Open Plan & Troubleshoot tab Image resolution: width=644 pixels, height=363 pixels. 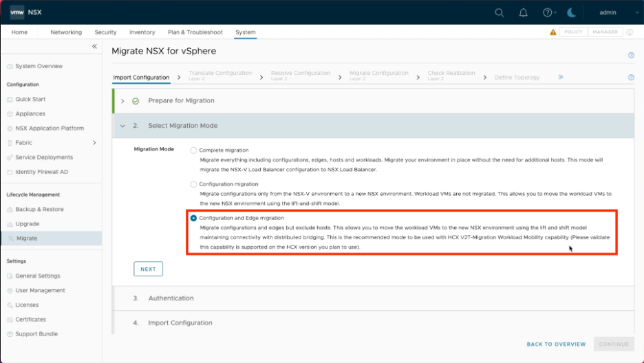(195, 32)
